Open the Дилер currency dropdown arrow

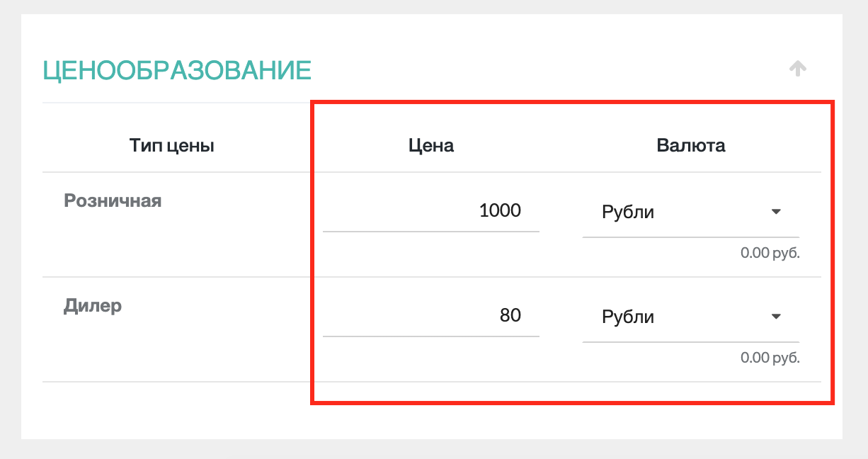(776, 317)
